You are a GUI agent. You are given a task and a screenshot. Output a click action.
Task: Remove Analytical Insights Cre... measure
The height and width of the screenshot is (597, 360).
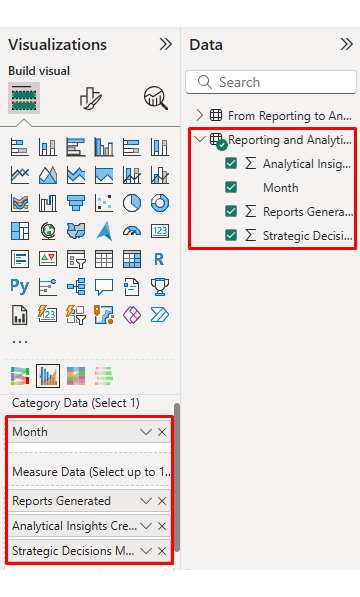(162, 526)
